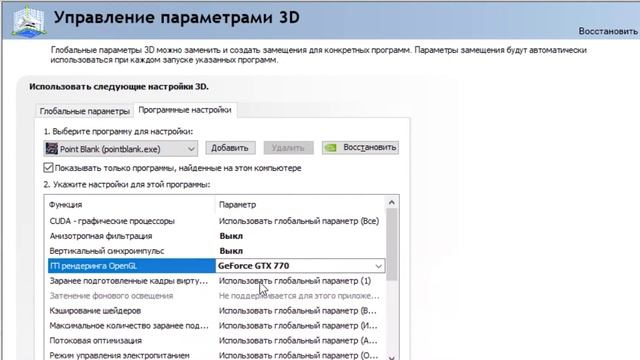Click the greyed Удалить button
Image resolution: width=640 pixels, height=360 pixels.
pos(288,148)
